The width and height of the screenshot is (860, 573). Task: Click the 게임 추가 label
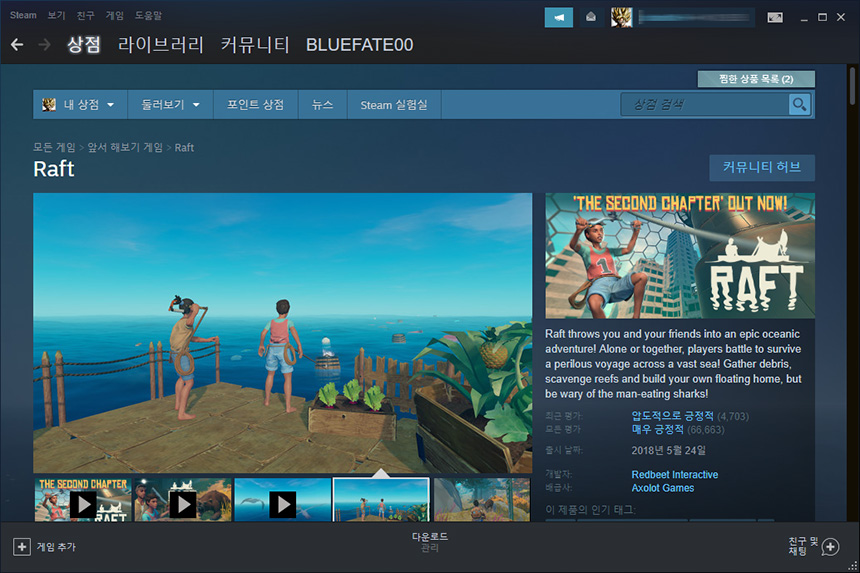point(56,547)
